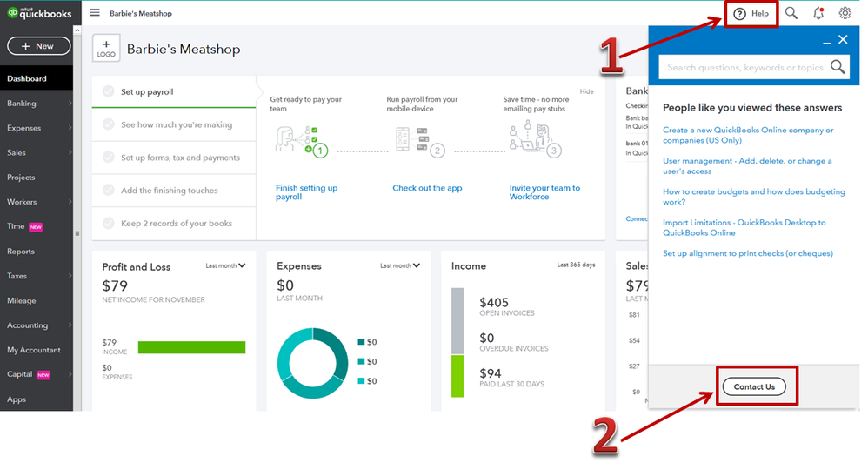Click the sidebar scrollbar up arrow

point(77,30)
